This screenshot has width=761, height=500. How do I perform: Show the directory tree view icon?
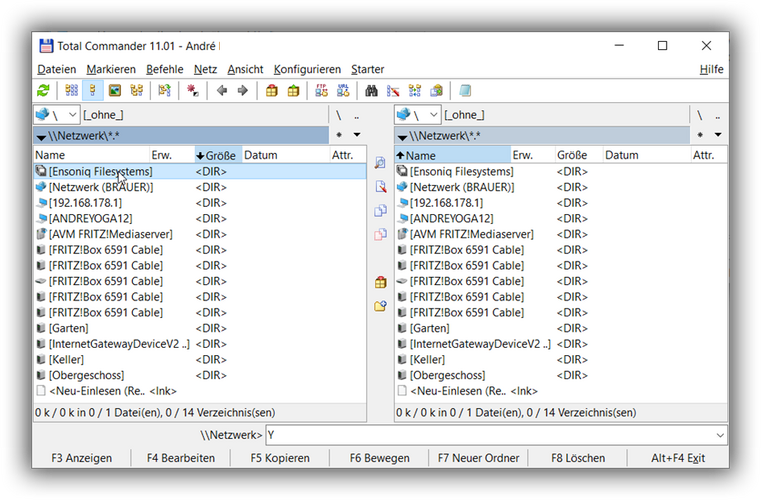tap(137, 91)
